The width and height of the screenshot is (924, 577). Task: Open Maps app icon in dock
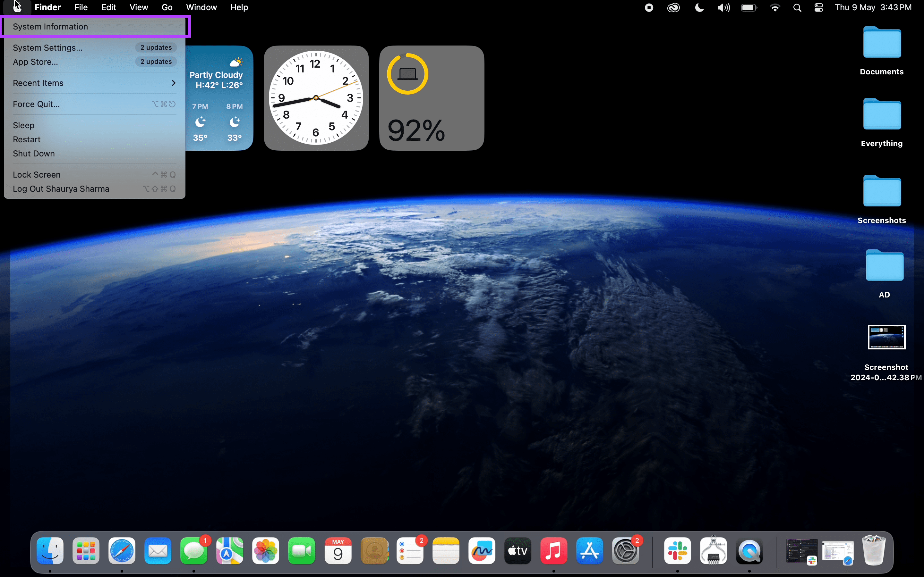[229, 551]
